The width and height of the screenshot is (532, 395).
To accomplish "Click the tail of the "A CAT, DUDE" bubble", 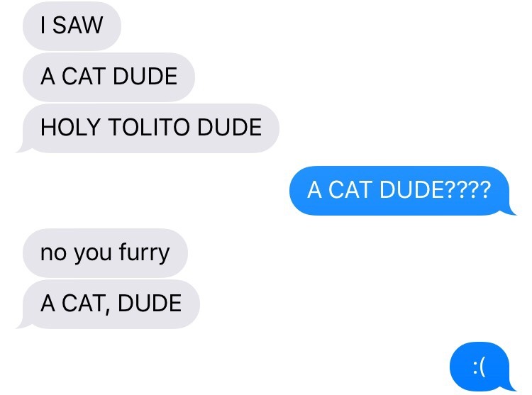I will click(22, 324).
